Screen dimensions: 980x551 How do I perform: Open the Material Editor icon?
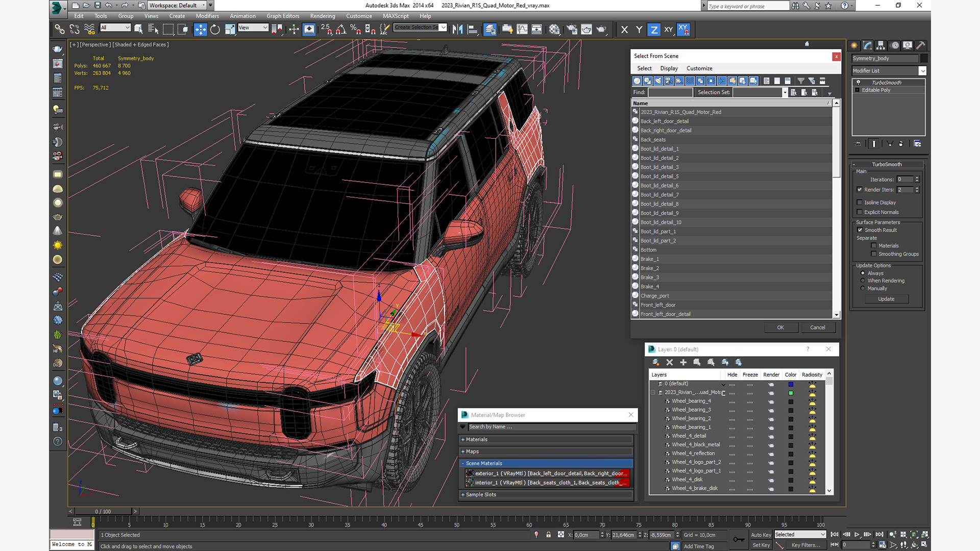tap(554, 30)
